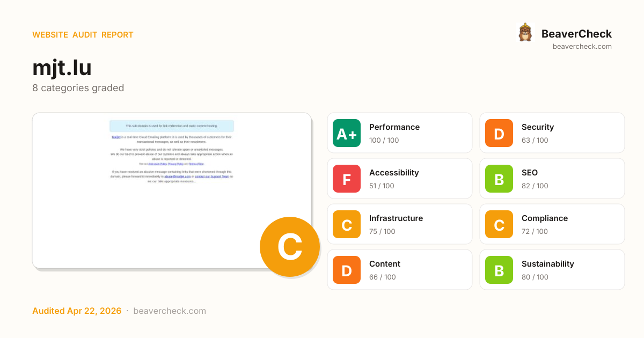Click the A+ Performance grade badge
The height and width of the screenshot is (338, 644).
click(347, 133)
